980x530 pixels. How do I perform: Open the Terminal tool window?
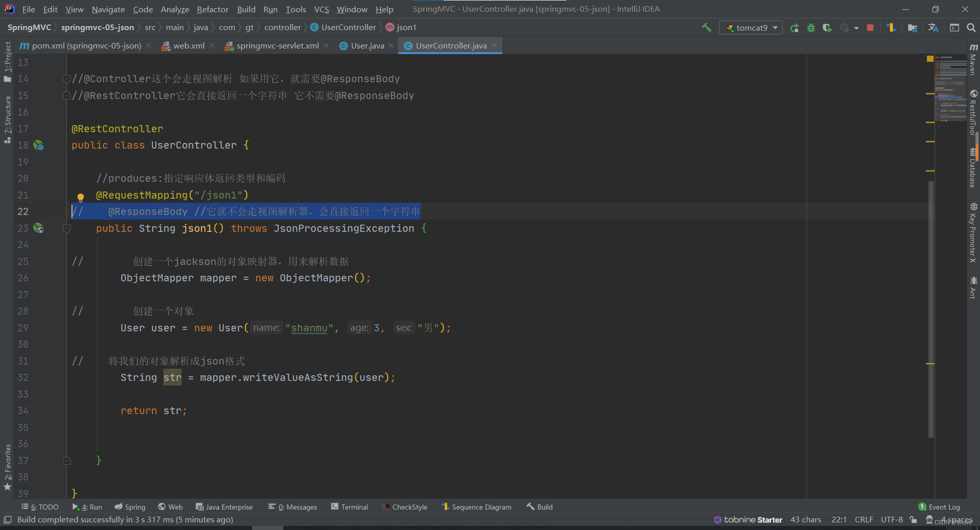pyautogui.click(x=354, y=507)
